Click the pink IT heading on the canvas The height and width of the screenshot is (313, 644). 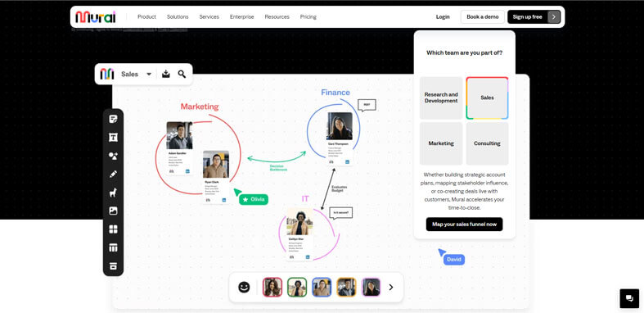tap(305, 198)
